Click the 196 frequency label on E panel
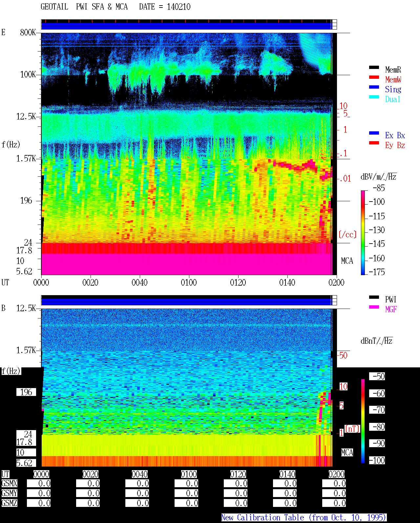Image resolution: width=420 pixels, height=523 pixels. click(26, 200)
